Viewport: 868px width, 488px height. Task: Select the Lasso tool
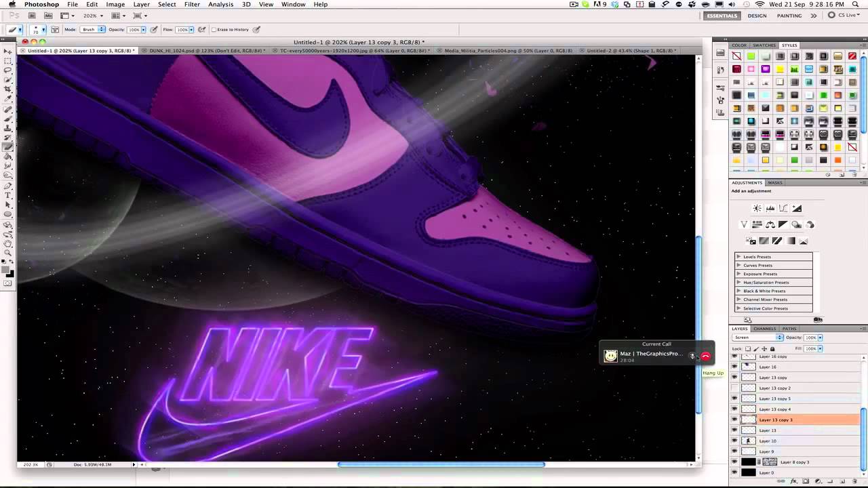(7, 70)
